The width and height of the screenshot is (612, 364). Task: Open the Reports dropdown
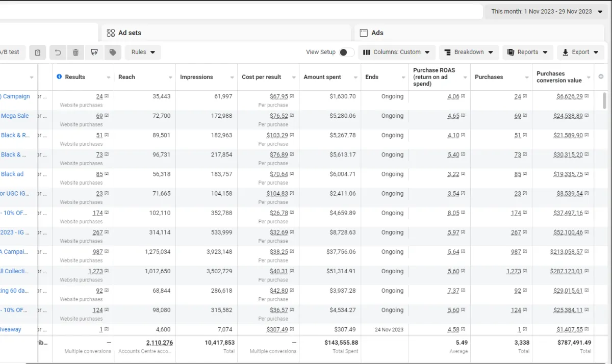point(528,52)
